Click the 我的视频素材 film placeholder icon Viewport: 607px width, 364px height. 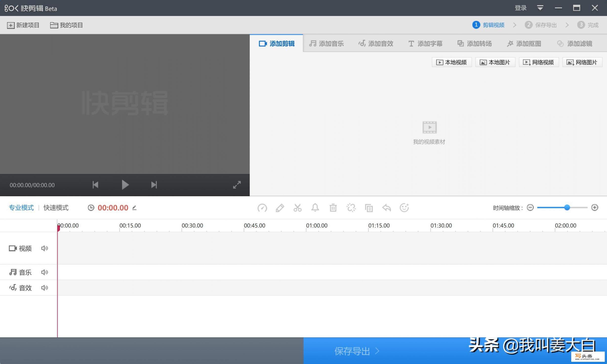429,127
